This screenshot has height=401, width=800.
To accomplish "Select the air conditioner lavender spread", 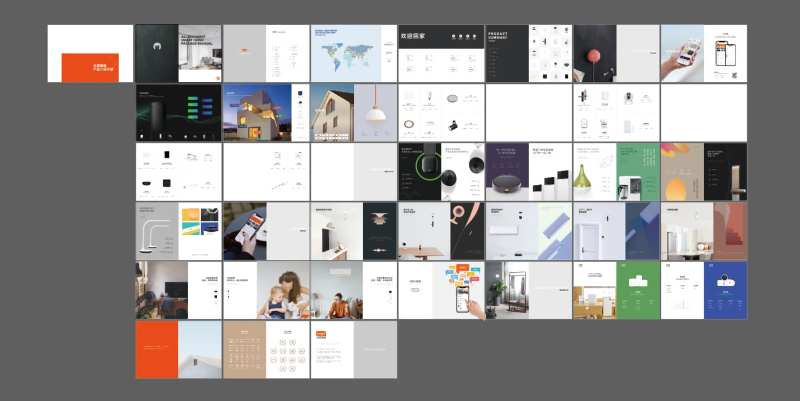I will click(529, 231).
